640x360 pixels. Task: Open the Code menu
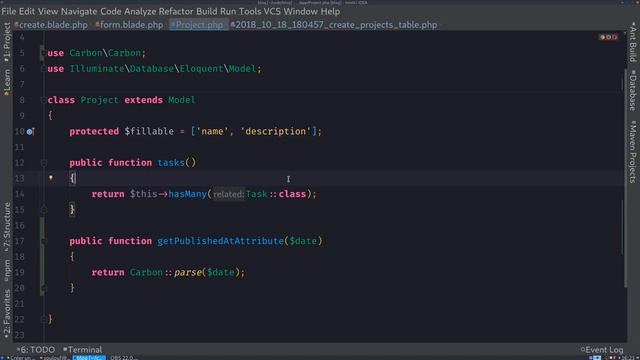(111, 11)
